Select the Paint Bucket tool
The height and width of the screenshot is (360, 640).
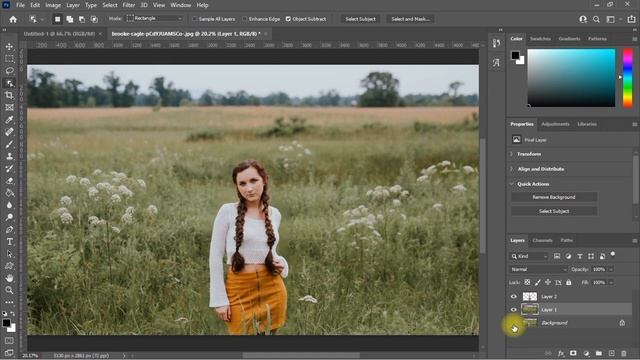coord(9,193)
